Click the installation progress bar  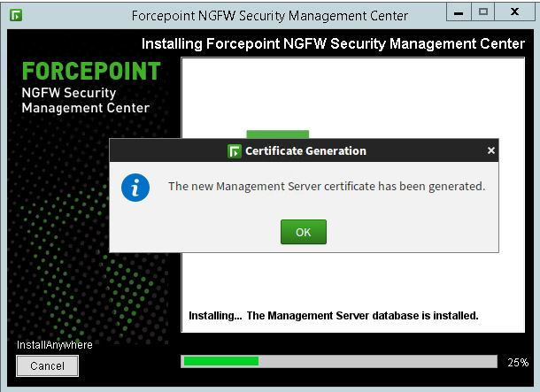coord(339,361)
